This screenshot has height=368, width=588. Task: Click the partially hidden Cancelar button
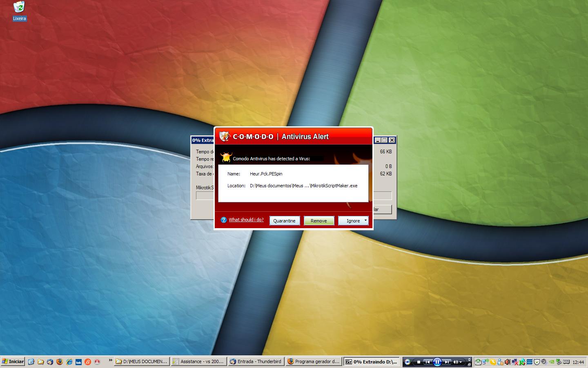pyautogui.click(x=382, y=209)
